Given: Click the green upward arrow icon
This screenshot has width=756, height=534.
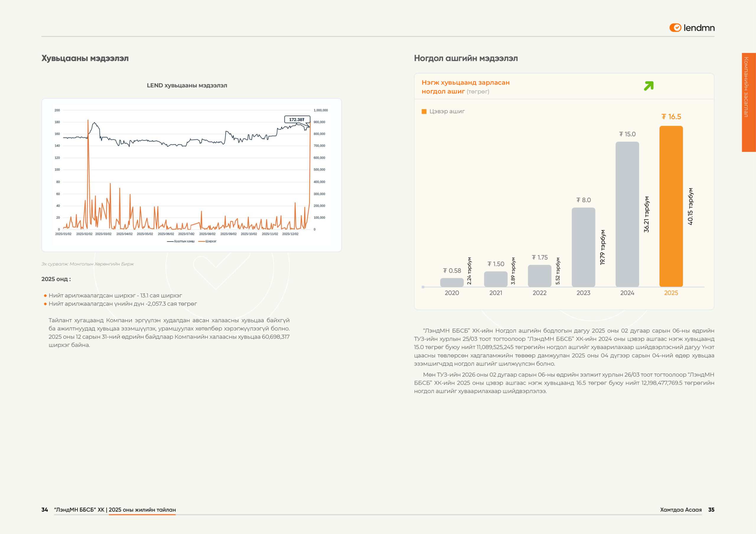Looking at the screenshot, I should [x=649, y=86].
